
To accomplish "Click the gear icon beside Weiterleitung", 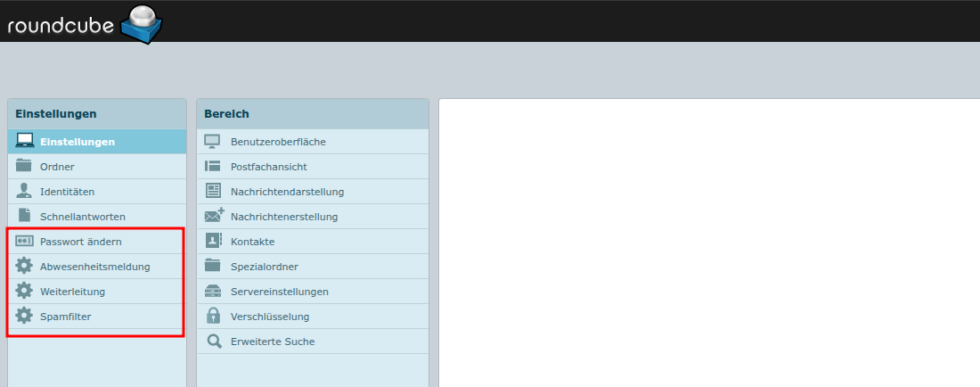I will [x=25, y=291].
